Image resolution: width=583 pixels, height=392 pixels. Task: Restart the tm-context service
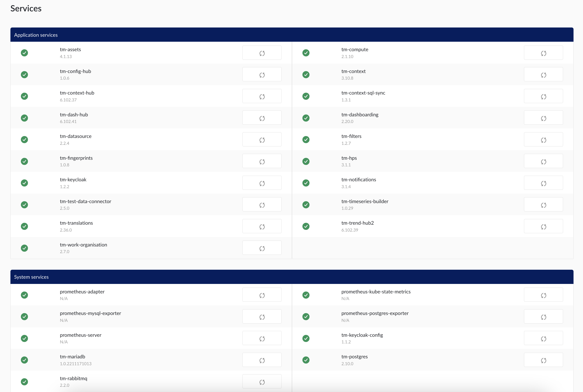click(543, 74)
